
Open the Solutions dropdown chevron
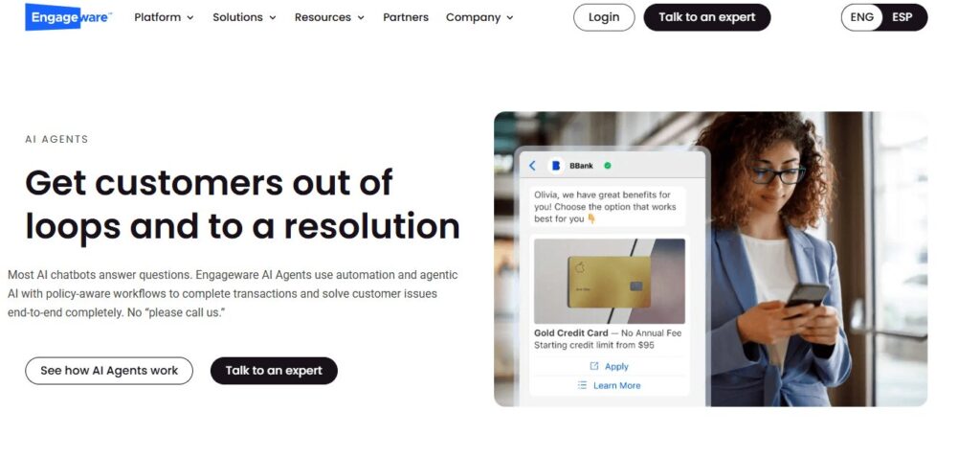tap(273, 17)
